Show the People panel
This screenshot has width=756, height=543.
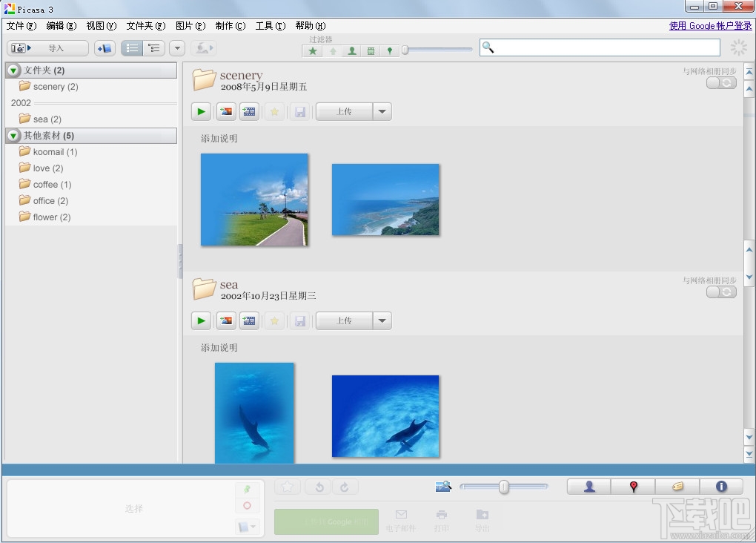pyautogui.click(x=589, y=487)
